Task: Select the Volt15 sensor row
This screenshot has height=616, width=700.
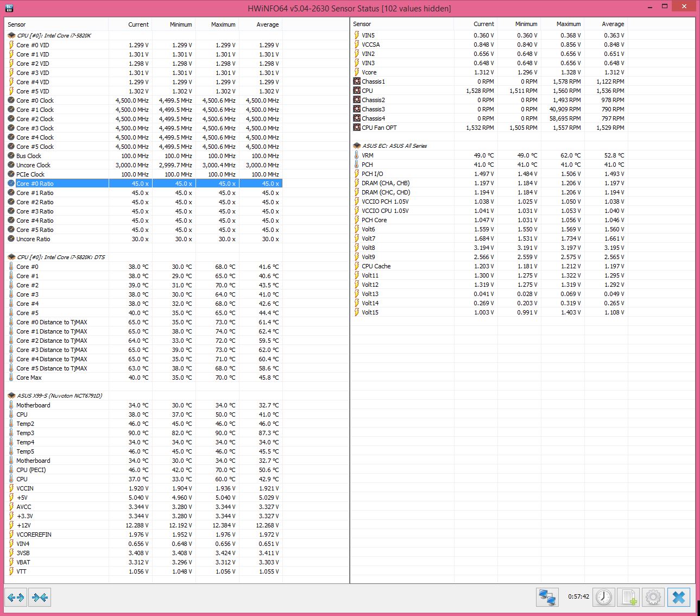Action: (x=490, y=312)
